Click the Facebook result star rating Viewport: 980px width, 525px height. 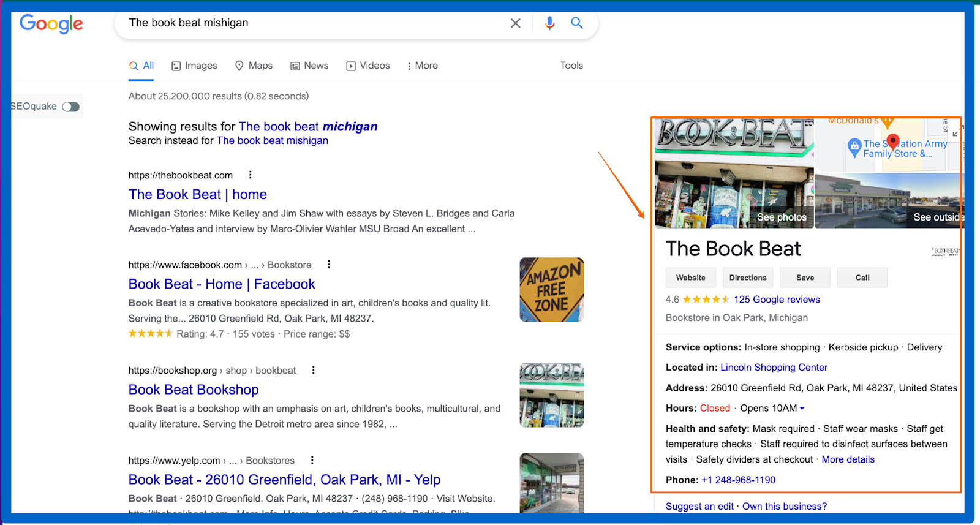pyautogui.click(x=151, y=334)
